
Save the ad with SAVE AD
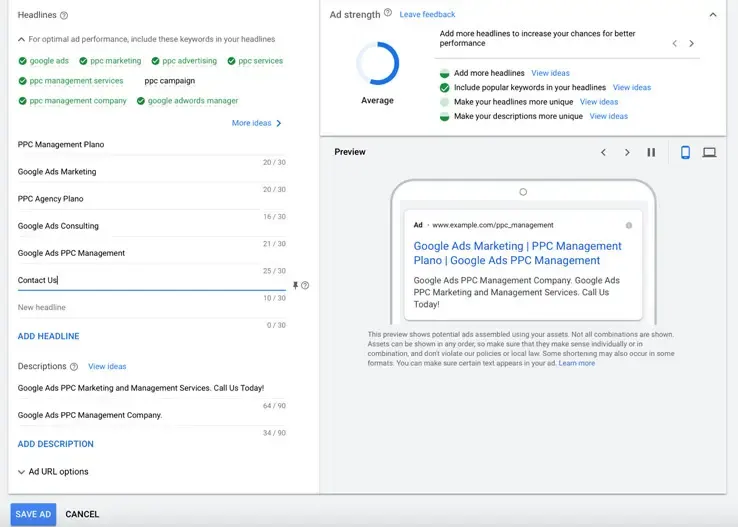(33, 514)
